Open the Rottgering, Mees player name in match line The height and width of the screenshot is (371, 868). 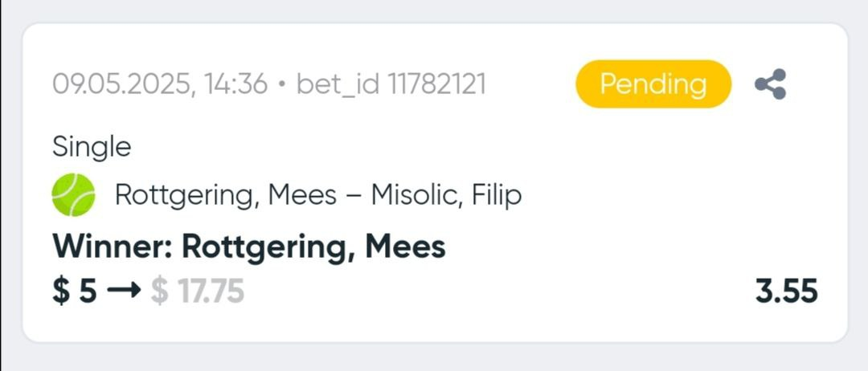tap(226, 195)
